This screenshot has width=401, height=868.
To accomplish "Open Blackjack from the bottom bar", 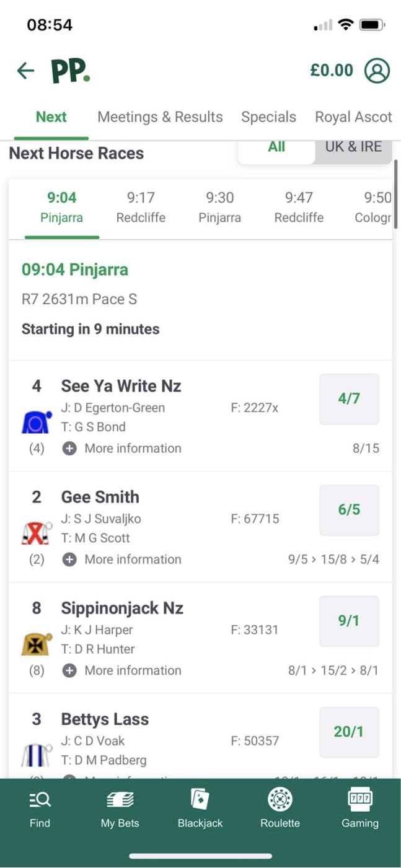I will [x=200, y=805].
